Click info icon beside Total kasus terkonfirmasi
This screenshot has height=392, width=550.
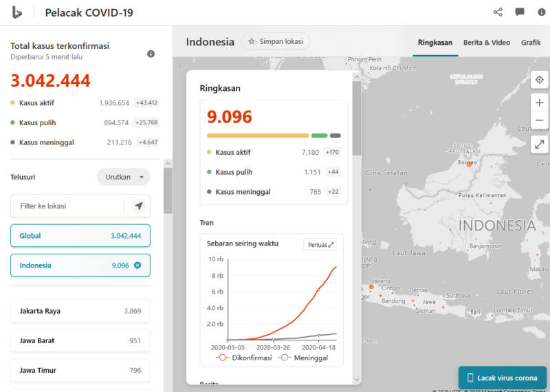(x=151, y=54)
